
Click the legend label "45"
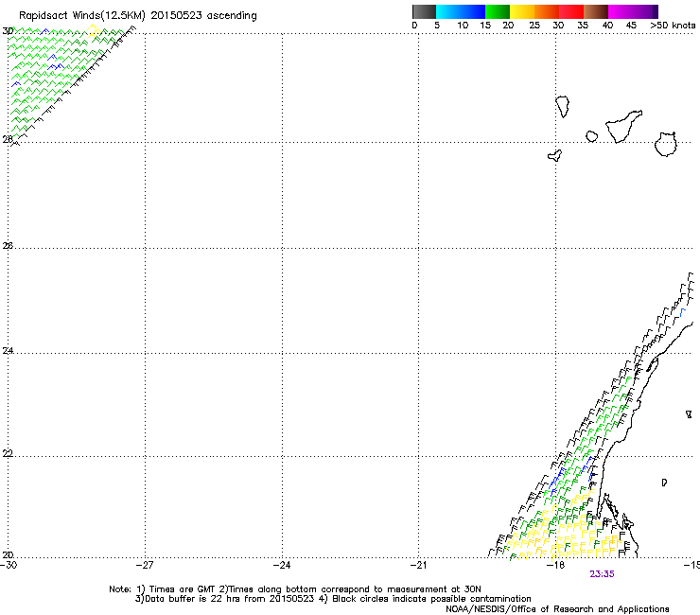click(x=631, y=26)
